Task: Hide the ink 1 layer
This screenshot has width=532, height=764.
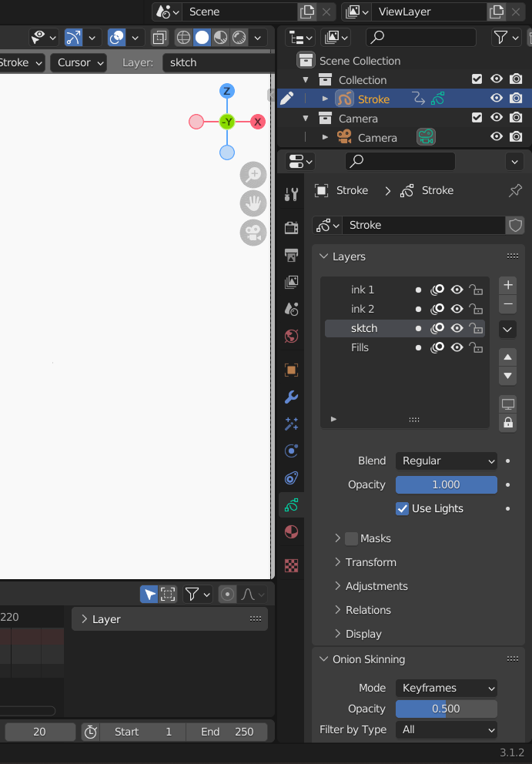Action: (457, 290)
